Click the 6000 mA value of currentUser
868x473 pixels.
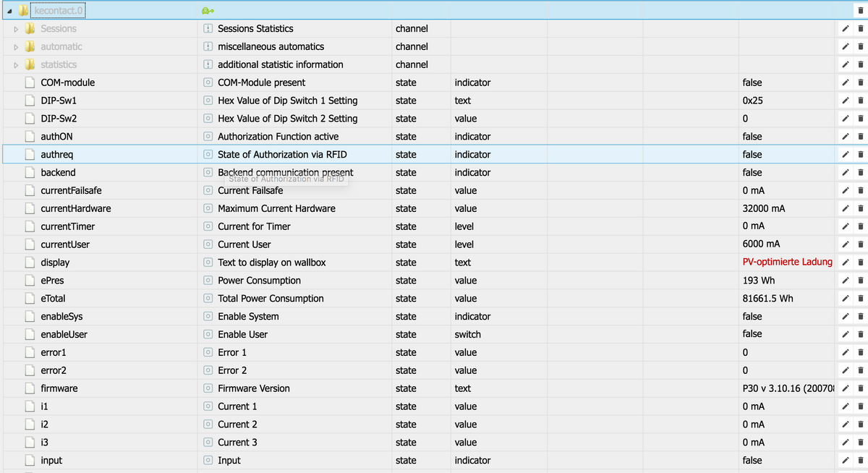761,244
